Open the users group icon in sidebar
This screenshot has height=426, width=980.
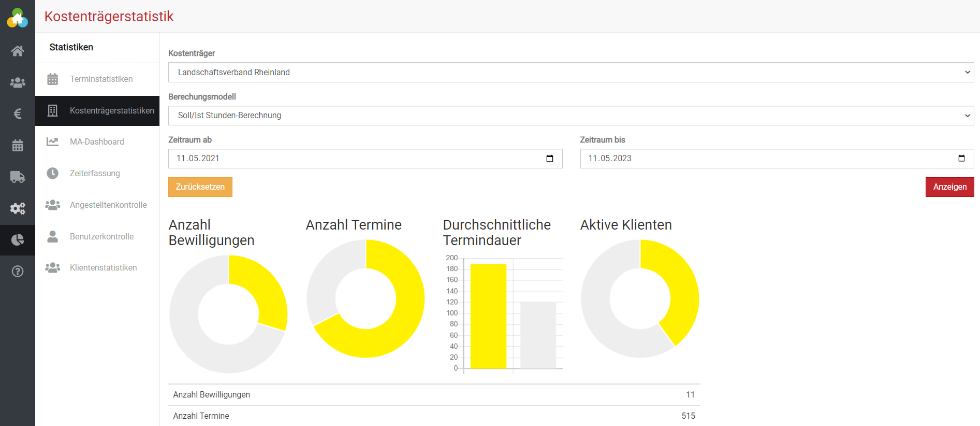pyautogui.click(x=18, y=82)
